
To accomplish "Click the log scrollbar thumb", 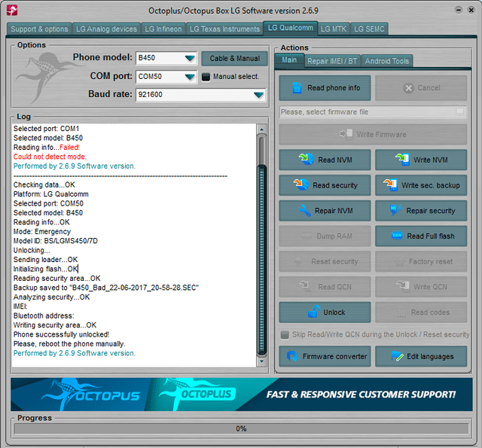I will click(261, 261).
